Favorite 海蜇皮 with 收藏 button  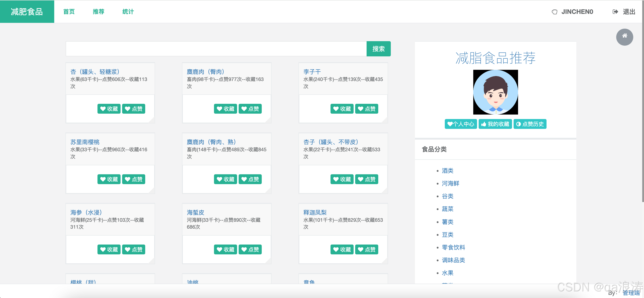tap(225, 249)
